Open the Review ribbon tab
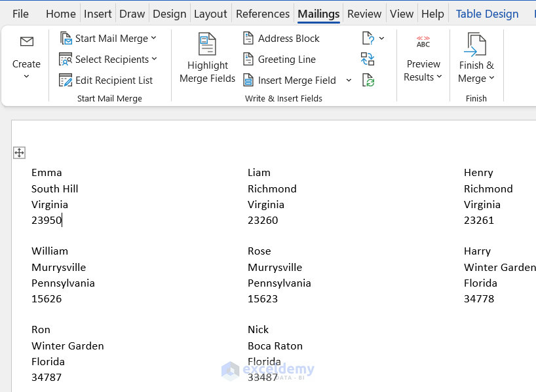 (x=364, y=13)
